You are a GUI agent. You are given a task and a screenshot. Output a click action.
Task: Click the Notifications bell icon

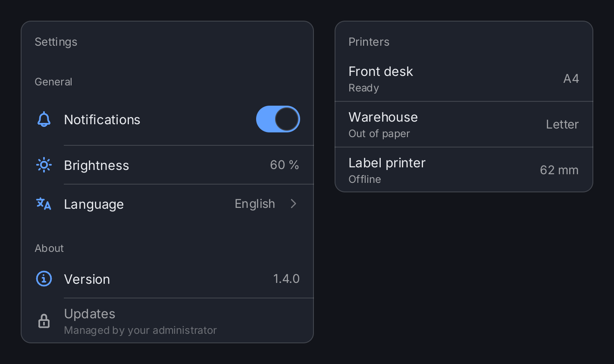coord(44,119)
